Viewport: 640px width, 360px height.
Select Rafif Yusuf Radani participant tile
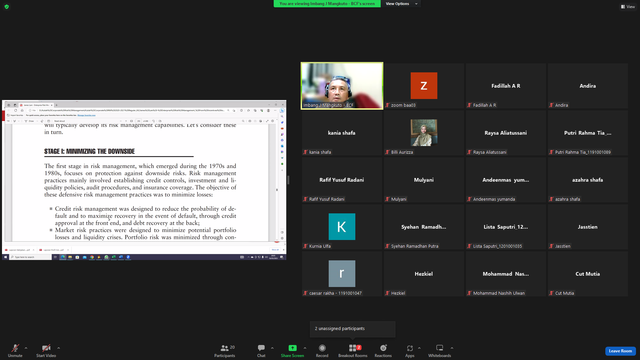tap(342, 180)
